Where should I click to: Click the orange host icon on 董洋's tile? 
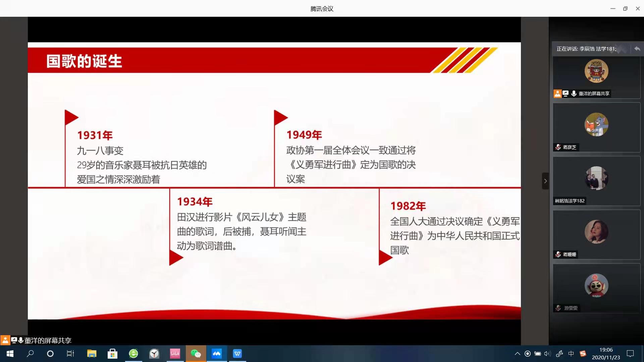(557, 94)
